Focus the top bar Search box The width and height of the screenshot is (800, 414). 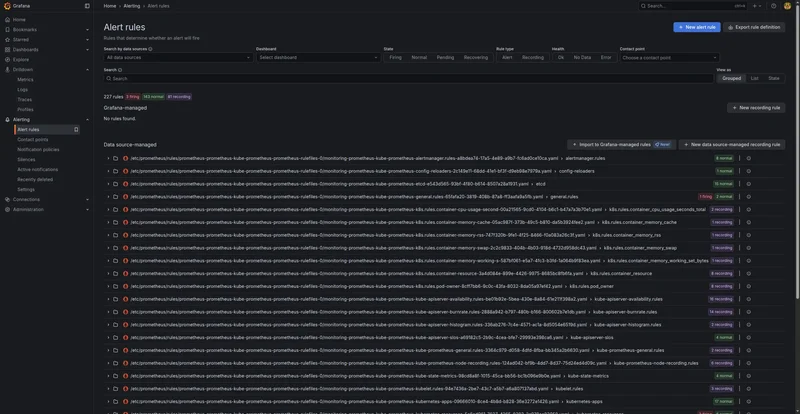pos(693,6)
